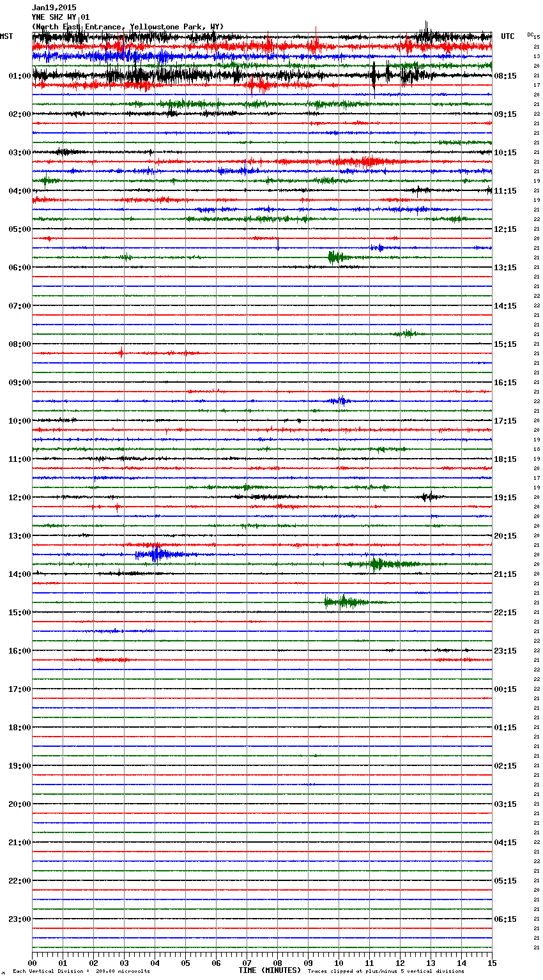This screenshot has width=543, height=980.
Task: Click the 22:00 MST time label
Action: (x=20, y=881)
